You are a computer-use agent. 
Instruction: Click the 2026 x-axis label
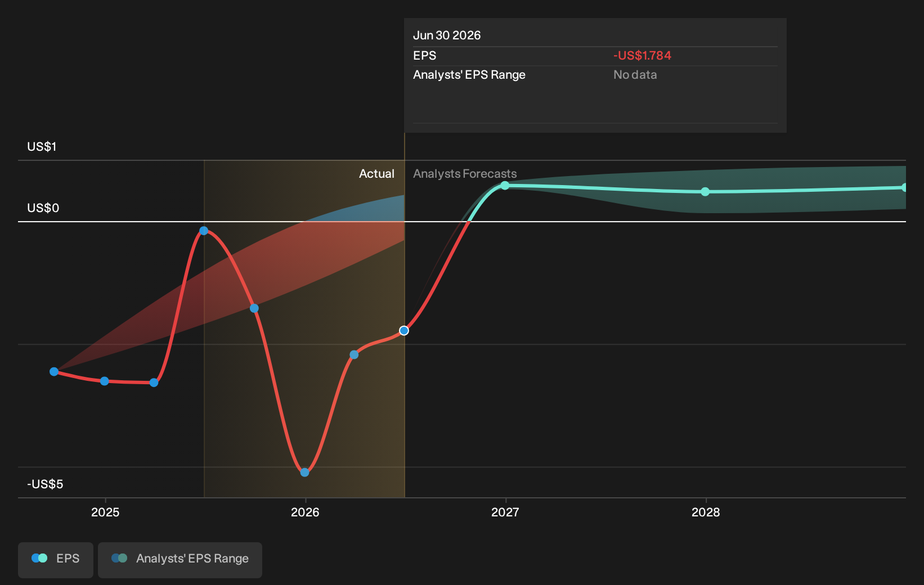tap(305, 512)
